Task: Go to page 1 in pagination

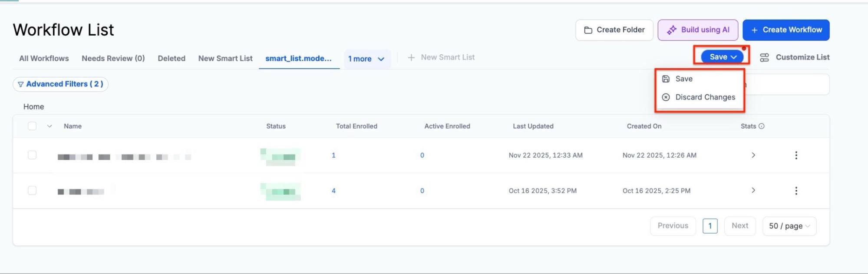Action: [x=710, y=226]
